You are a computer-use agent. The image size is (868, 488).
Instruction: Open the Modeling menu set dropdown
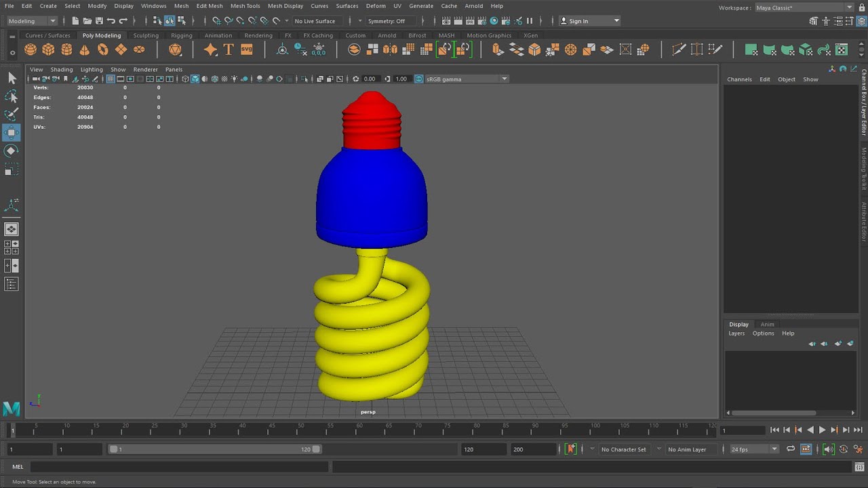pos(32,21)
